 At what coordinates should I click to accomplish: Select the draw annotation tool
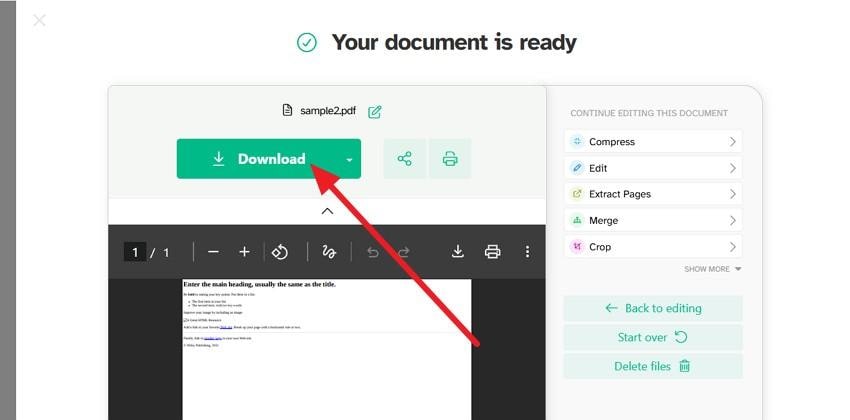click(x=329, y=252)
